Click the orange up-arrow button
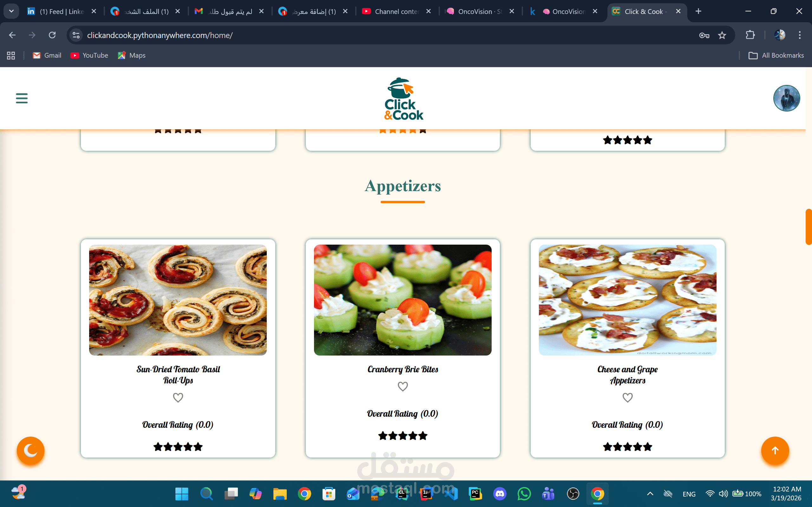The height and width of the screenshot is (507, 812). point(775,450)
